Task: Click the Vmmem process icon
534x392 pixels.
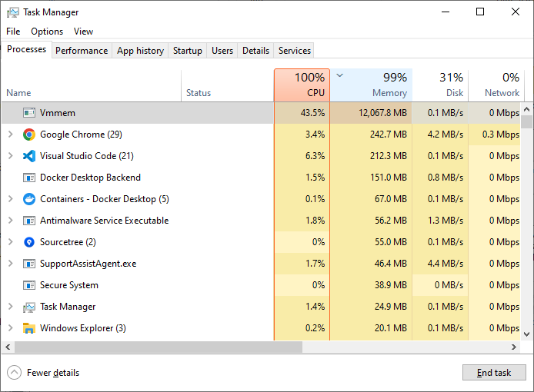Action: point(29,113)
